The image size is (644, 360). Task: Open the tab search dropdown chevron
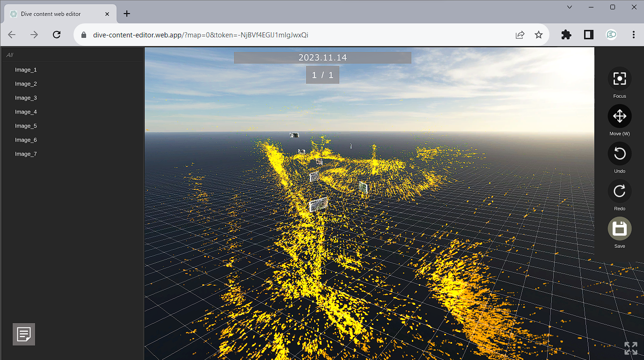pyautogui.click(x=570, y=7)
